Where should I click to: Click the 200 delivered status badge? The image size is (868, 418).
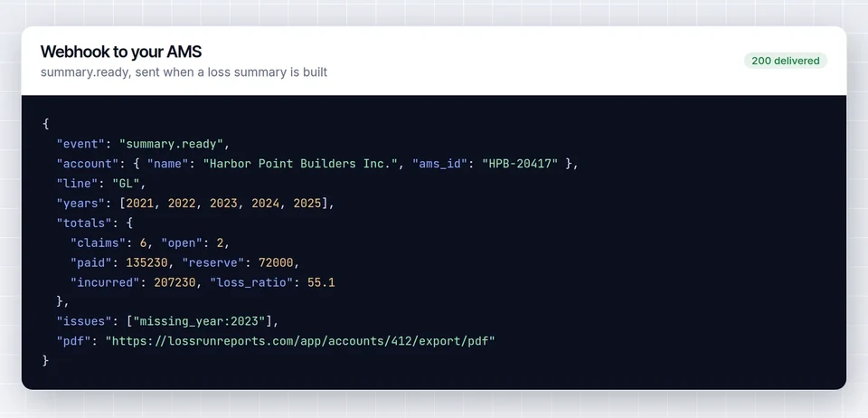[x=785, y=61]
